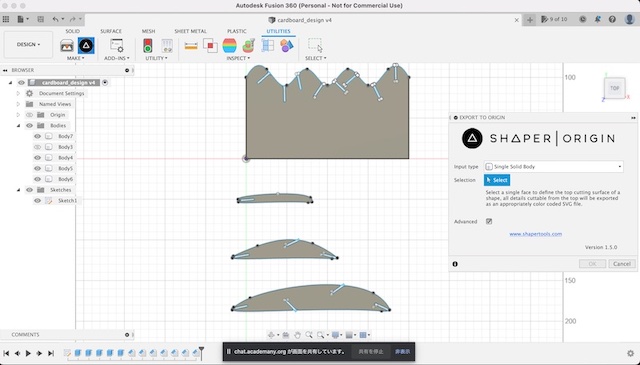Open the Help question mark icon
This screenshot has width=640, height=365.
click(612, 19)
